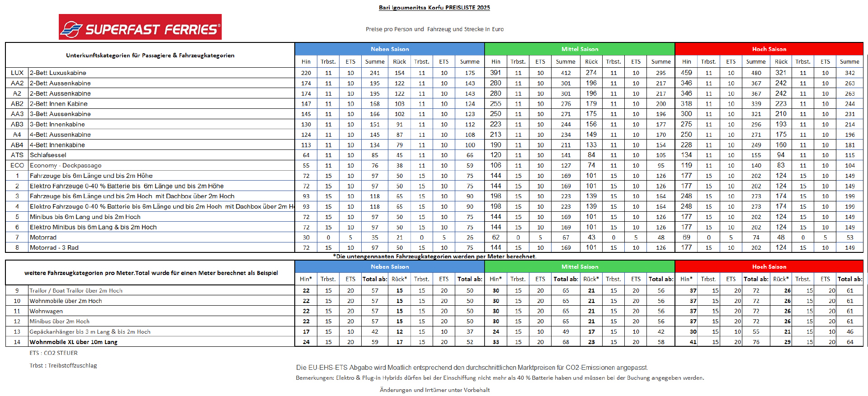Select the Preise pro Person und Fahrzeug subtitle

(x=434, y=29)
